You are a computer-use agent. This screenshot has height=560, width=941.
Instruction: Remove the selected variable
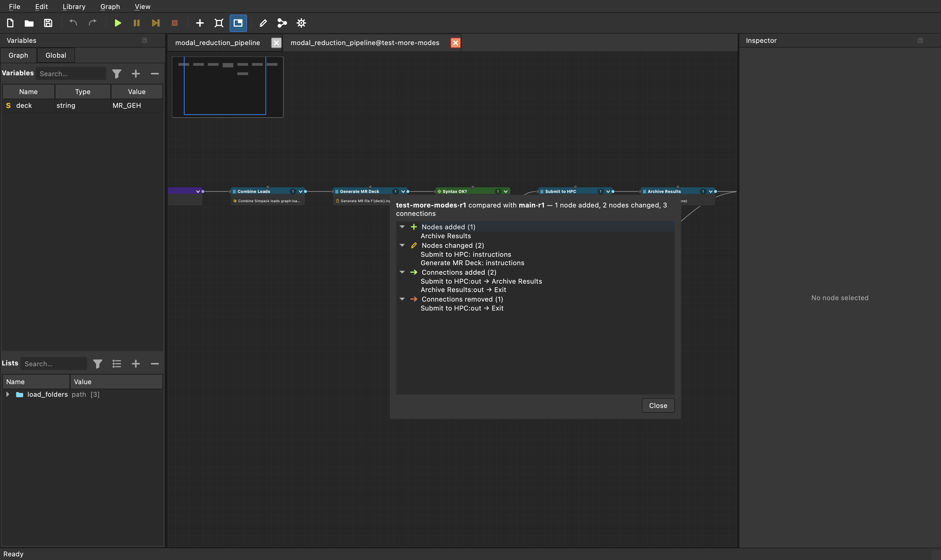(154, 74)
